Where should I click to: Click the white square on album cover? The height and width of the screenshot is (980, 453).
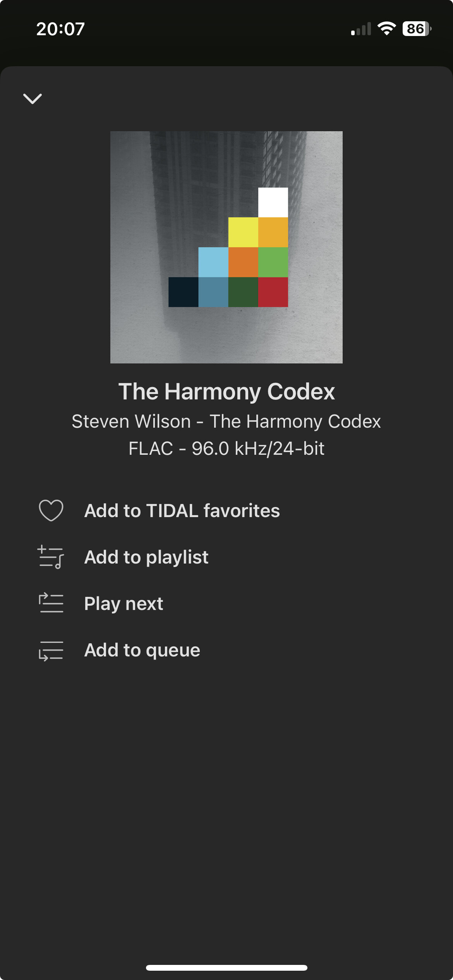(x=273, y=202)
